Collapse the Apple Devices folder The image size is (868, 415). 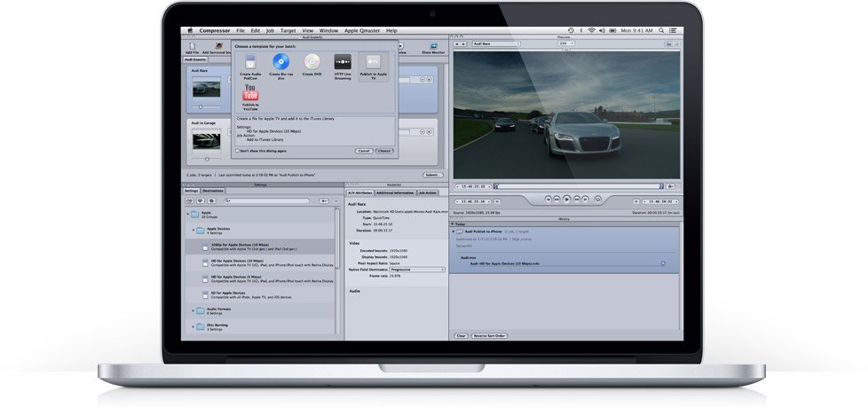click(x=193, y=231)
